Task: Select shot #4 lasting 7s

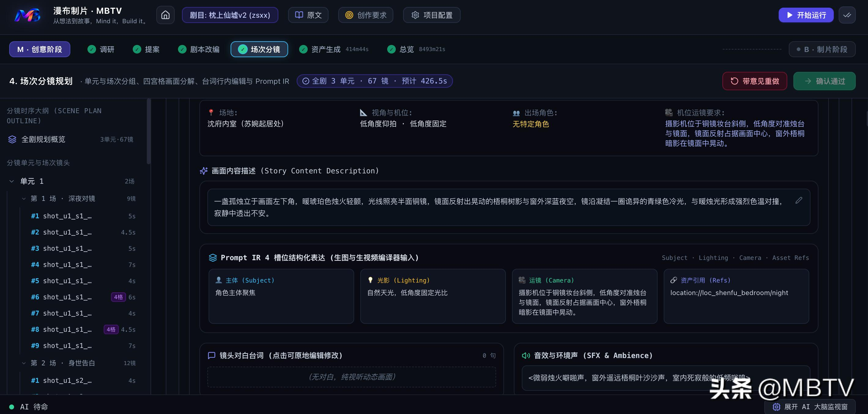Action: click(x=83, y=265)
